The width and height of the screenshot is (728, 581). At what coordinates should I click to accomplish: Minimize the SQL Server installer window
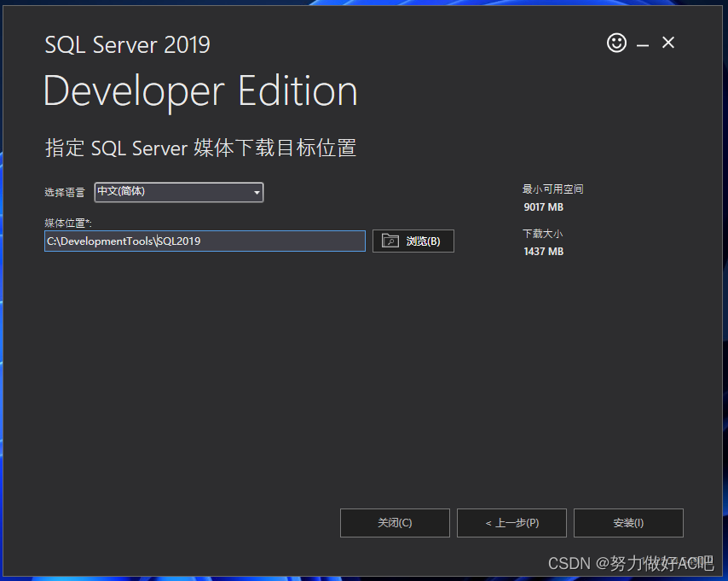[x=643, y=45]
